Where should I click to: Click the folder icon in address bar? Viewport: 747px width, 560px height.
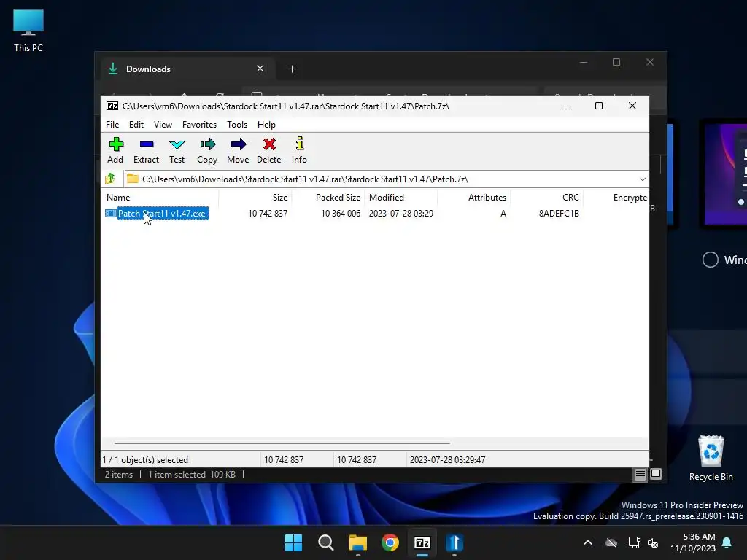click(133, 179)
